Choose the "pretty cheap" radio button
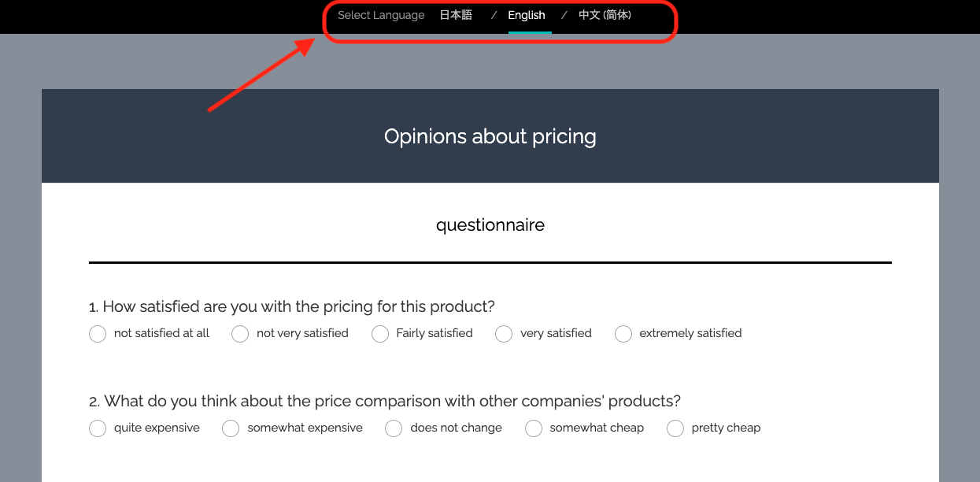The height and width of the screenshot is (482, 980). (x=675, y=428)
